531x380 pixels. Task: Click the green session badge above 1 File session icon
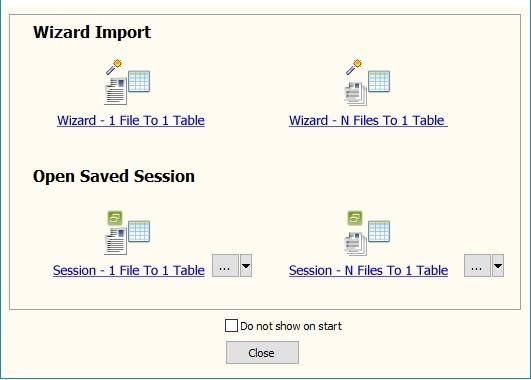(x=115, y=218)
